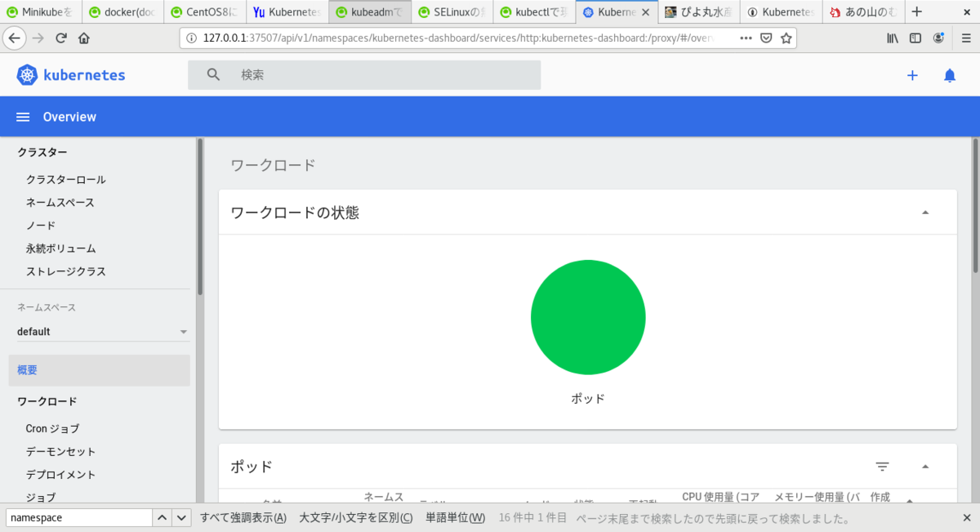
Task: Select 概要 in the sidebar
Action: click(99, 370)
